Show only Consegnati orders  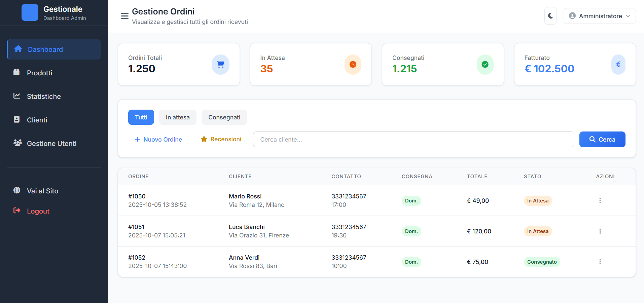(x=224, y=117)
